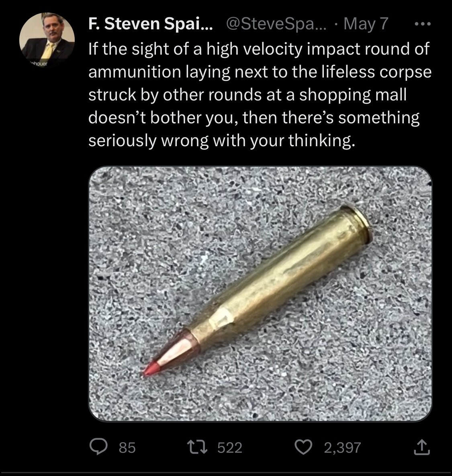Open tweet permalink via May 7 date
Viewport: 452px width, 476px height.
tap(366, 23)
